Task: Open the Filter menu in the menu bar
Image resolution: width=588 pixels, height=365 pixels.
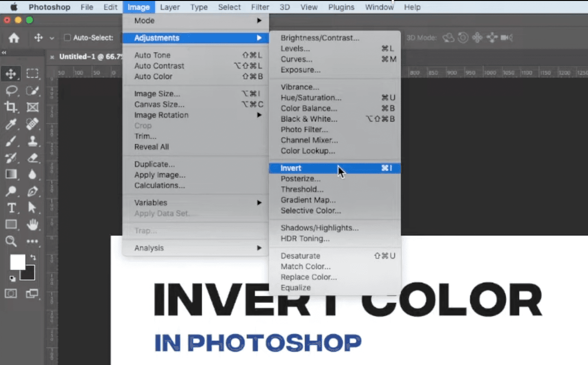Action: click(260, 7)
